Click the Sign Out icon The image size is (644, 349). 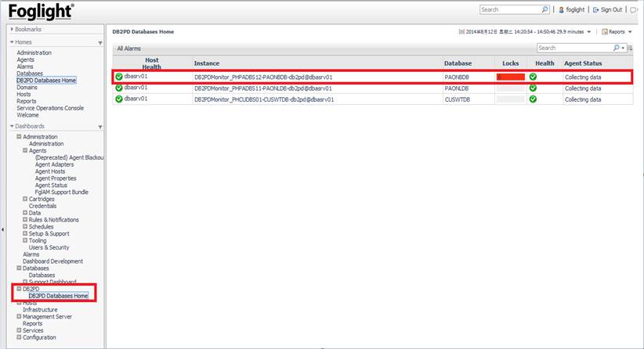point(595,10)
